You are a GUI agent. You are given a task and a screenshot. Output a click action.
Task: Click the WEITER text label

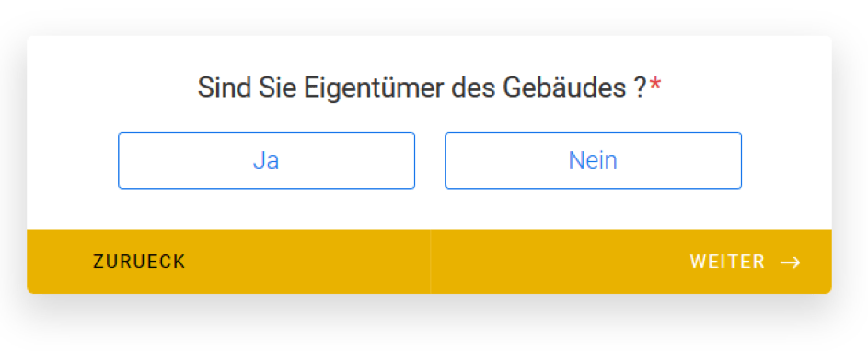click(x=727, y=262)
